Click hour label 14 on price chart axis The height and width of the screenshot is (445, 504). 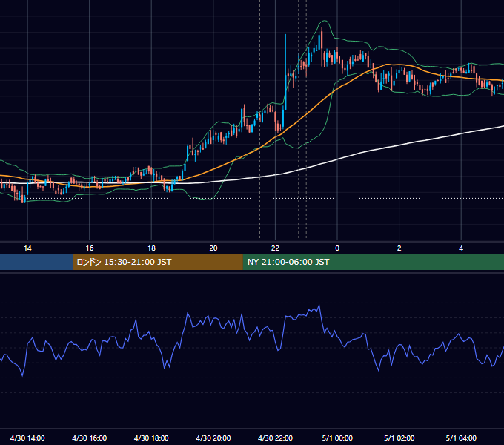[27, 248]
